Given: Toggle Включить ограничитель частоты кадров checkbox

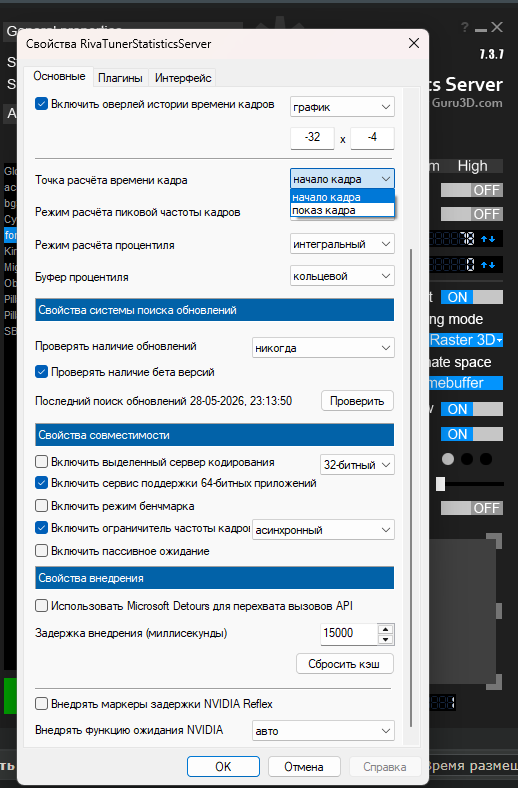Looking at the screenshot, I should [41, 528].
